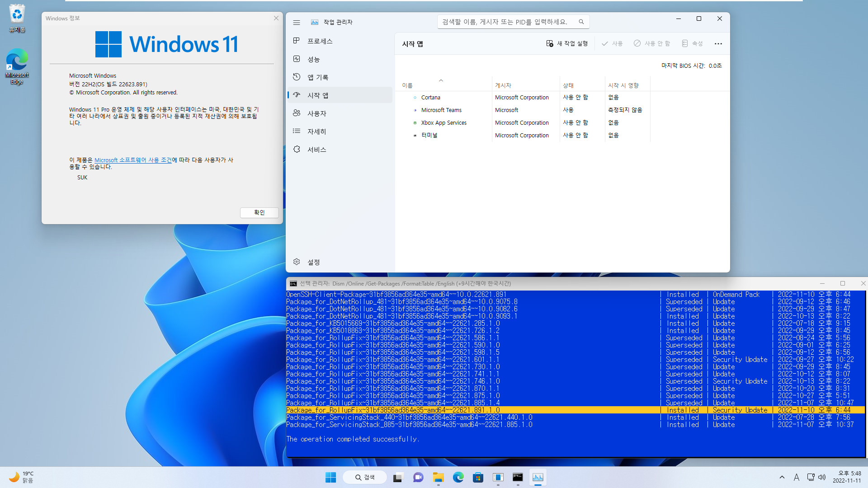This screenshot has height=488, width=868.
Task: Click the 속성 (Properties) toolbar button
Action: coord(692,43)
